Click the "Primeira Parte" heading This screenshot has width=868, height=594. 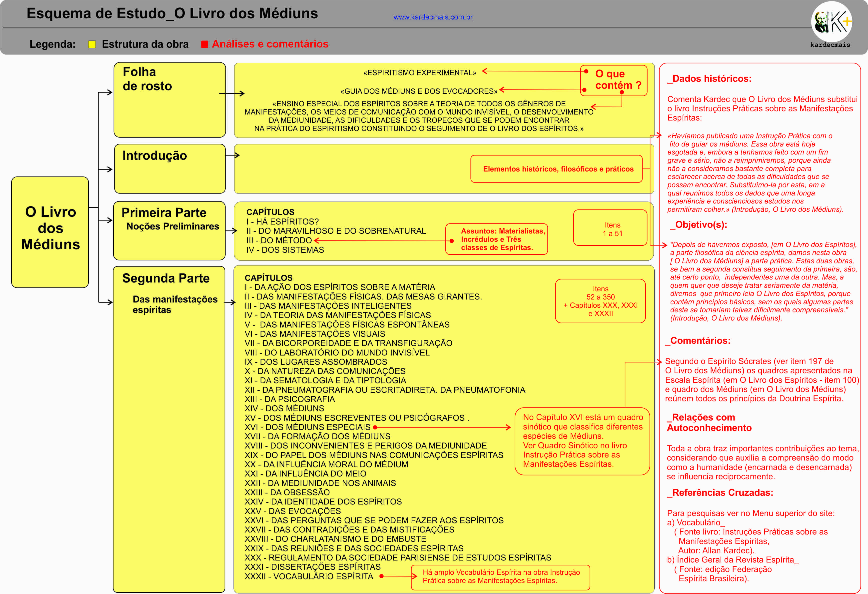point(164,212)
